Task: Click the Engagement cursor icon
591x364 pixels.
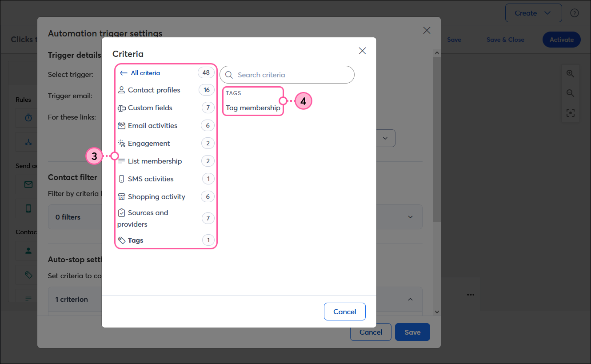Action: (x=121, y=143)
